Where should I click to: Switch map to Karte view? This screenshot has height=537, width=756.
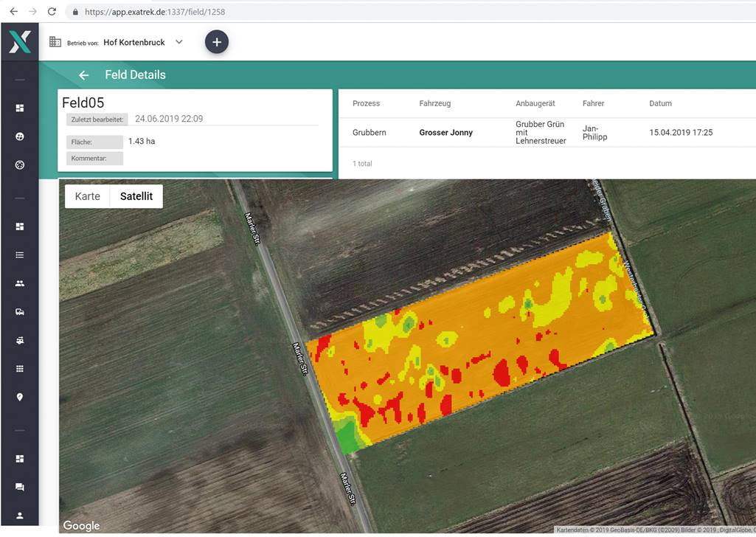(87, 196)
